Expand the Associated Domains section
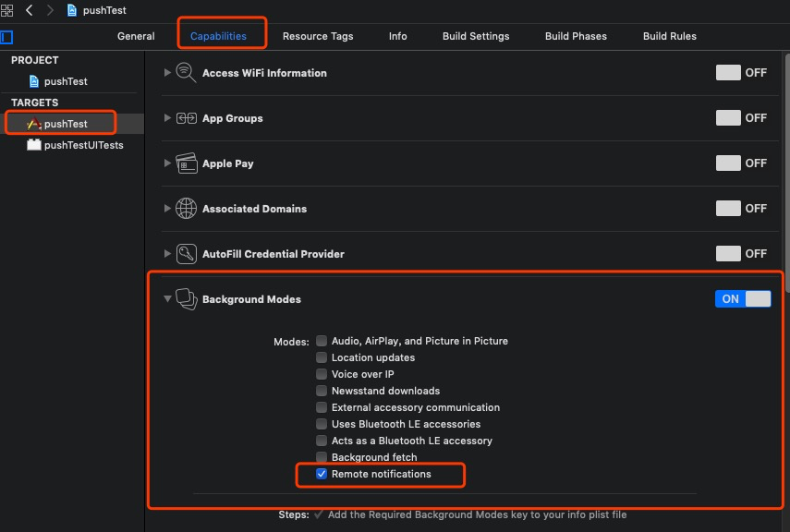Screen dimensions: 790x532 pos(167,209)
